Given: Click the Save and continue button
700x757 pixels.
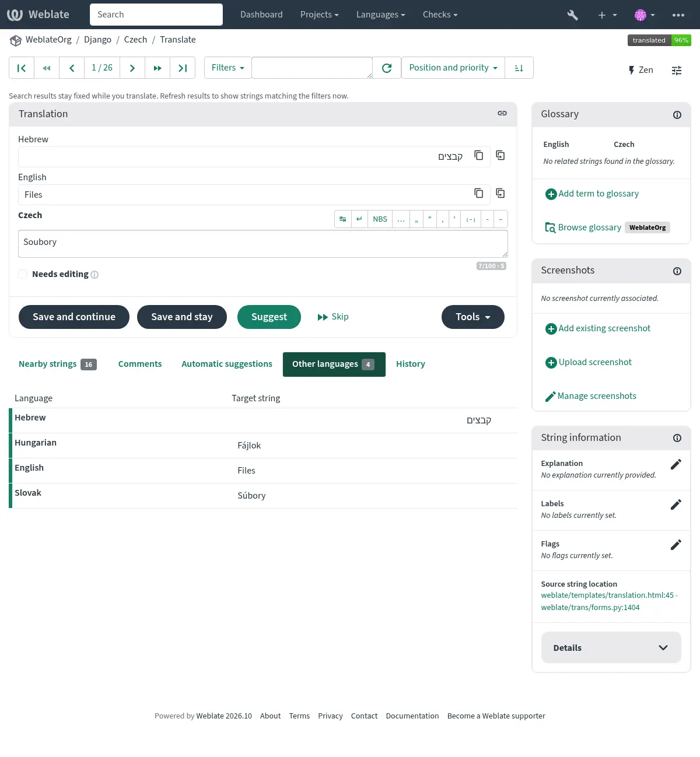Looking at the screenshot, I should 74,317.
